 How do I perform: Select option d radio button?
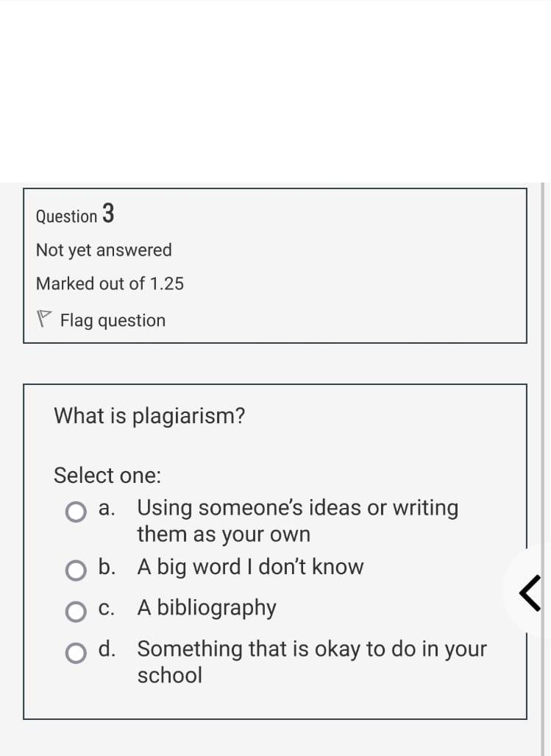[76, 652]
